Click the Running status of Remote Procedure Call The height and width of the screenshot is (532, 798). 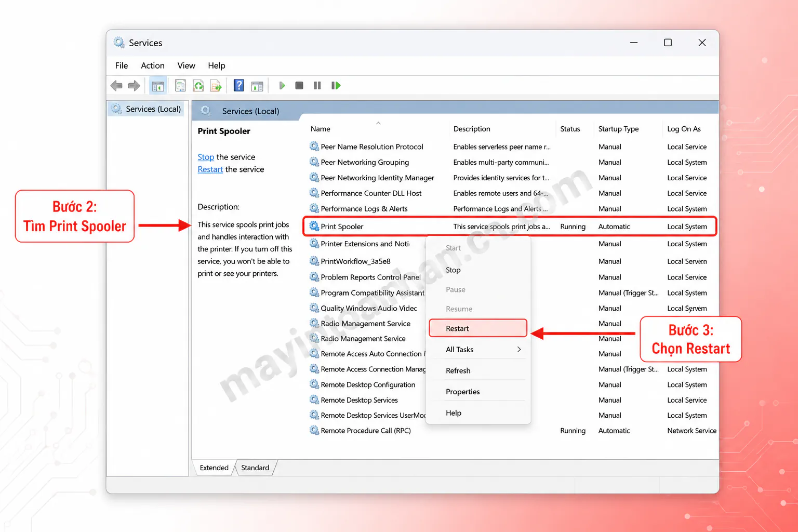(573, 431)
